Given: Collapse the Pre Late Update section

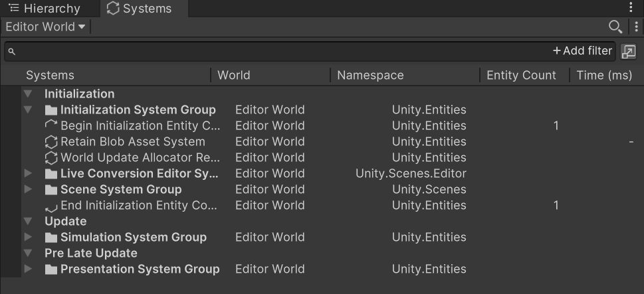Looking at the screenshot, I should pyautogui.click(x=28, y=253).
